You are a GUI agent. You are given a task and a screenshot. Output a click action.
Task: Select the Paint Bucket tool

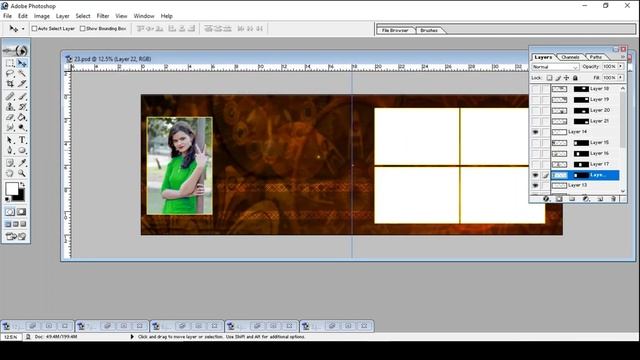click(22, 117)
